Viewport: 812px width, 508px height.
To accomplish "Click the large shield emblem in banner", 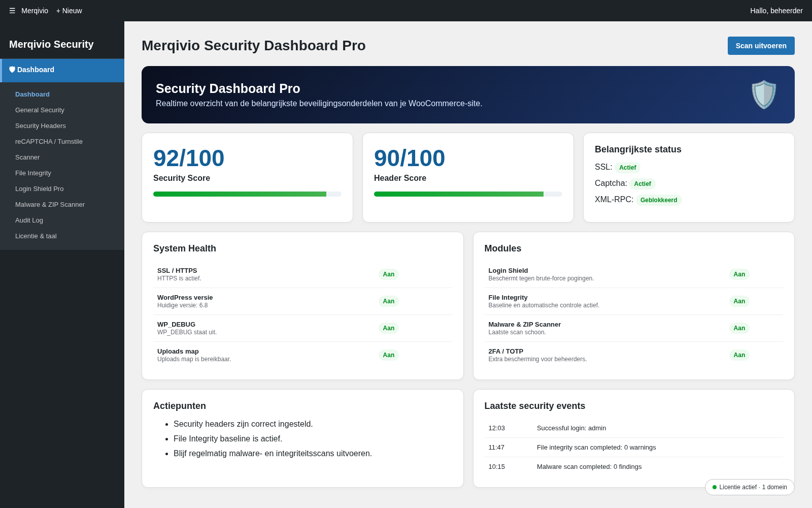I will pyautogui.click(x=764, y=94).
